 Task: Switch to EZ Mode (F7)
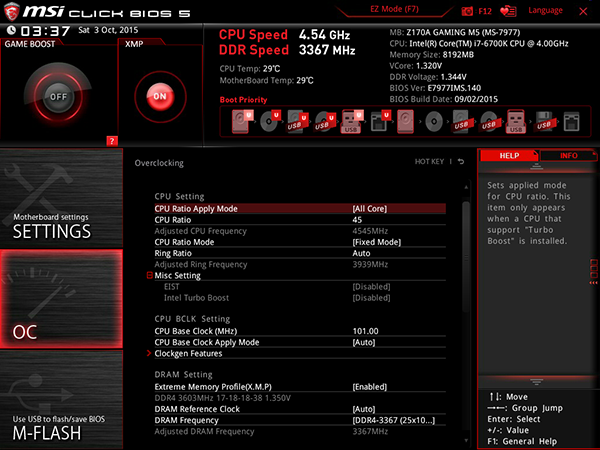(x=394, y=9)
